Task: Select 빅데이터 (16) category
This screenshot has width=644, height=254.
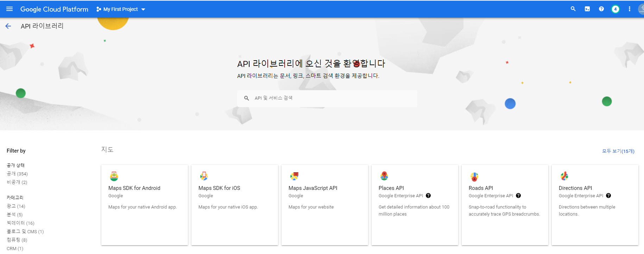Action: tap(21, 223)
